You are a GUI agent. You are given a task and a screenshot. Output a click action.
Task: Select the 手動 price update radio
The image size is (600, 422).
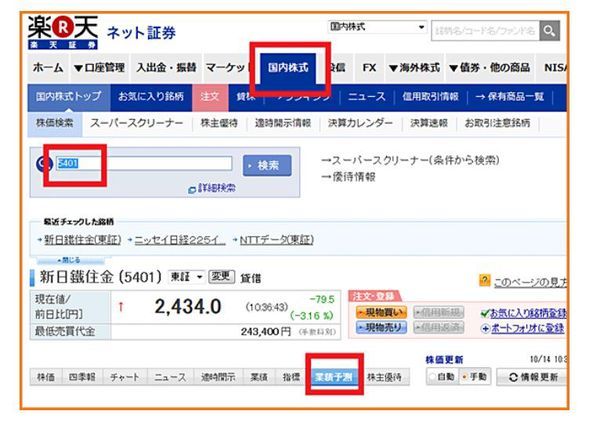(x=464, y=377)
